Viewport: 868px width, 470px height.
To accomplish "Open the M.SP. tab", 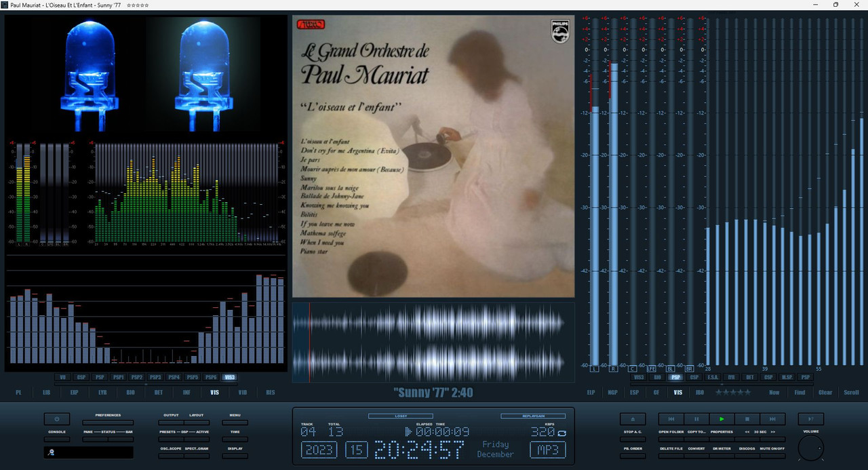I will click(x=787, y=377).
